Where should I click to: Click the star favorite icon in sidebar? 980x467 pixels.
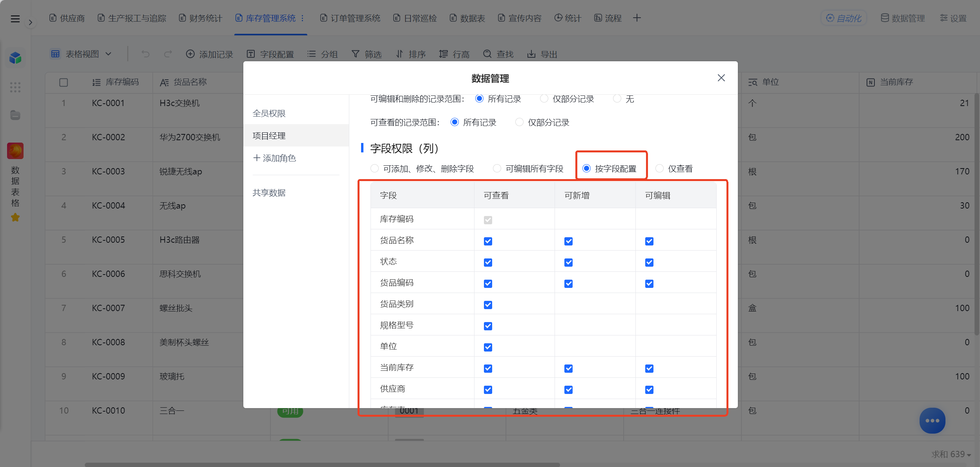pyautogui.click(x=15, y=217)
